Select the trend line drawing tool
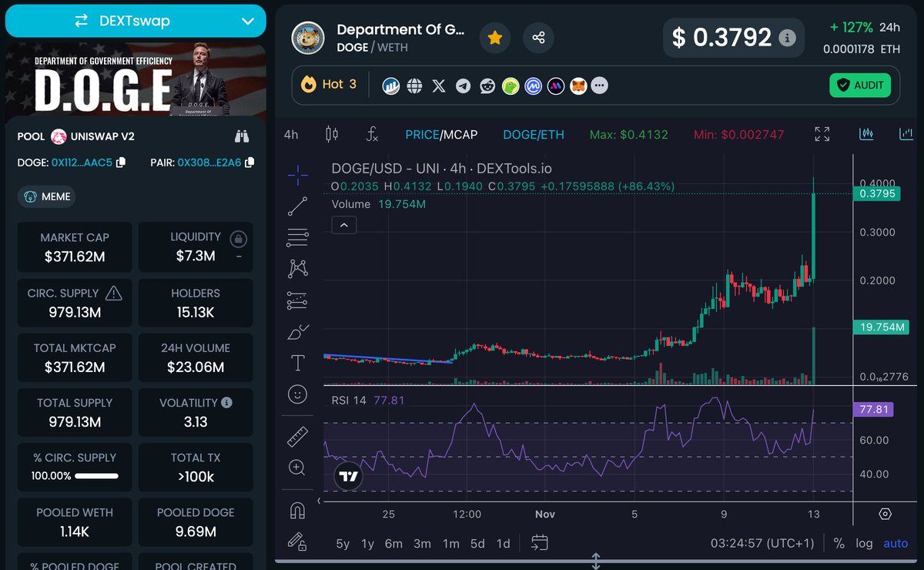This screenshot has width=924, height=570. coord(297,205)
